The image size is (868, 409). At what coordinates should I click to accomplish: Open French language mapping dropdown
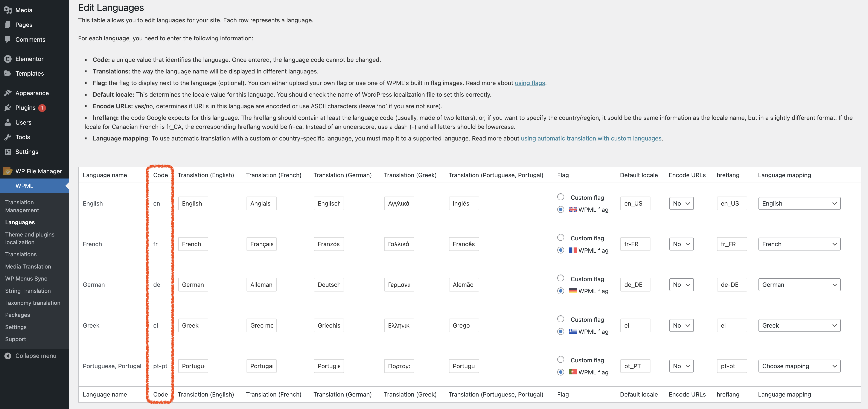tap(799, 244)
